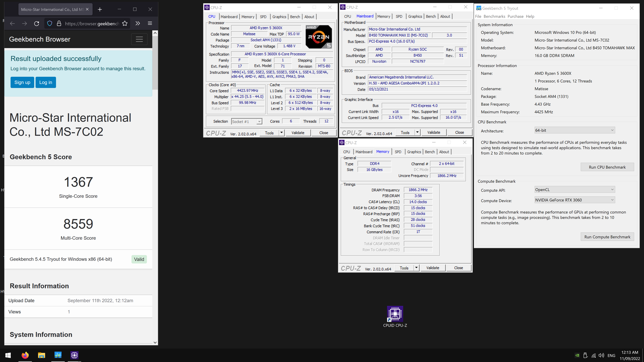Open the OpenCL Compute API dropdown
644x362 pixels.
pos(575,190)
